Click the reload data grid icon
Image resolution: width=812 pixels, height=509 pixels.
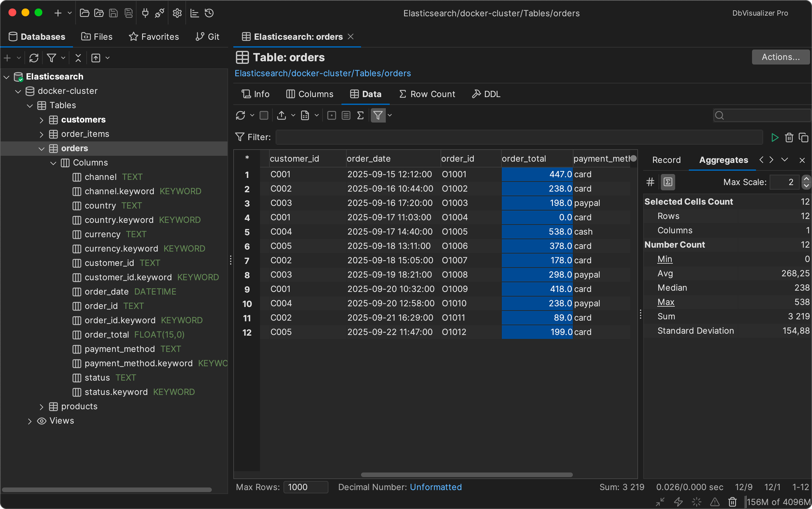tap(240, 116)
